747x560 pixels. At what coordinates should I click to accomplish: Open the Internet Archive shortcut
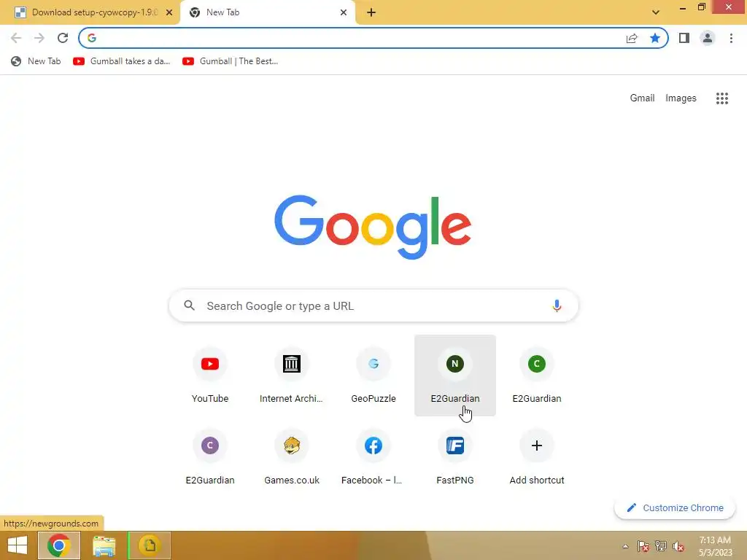[292, 376]
